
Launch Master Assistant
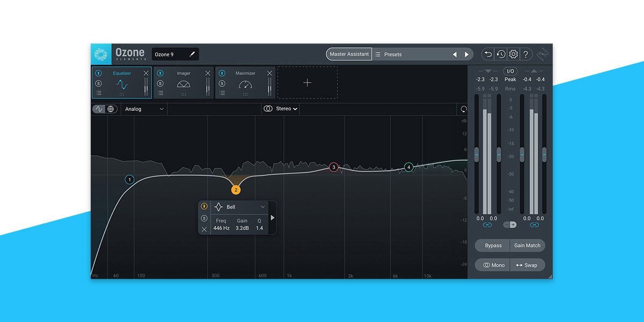point(349,54)
